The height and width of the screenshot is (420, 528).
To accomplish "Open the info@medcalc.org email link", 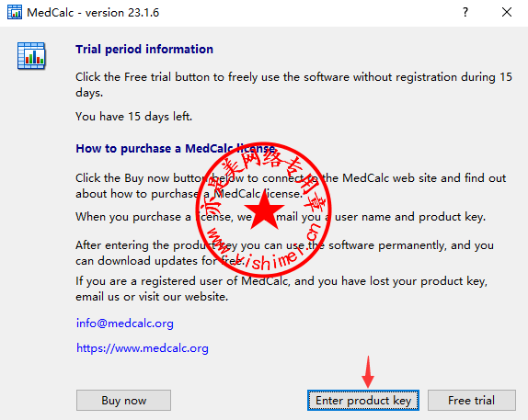I will 124,324.
